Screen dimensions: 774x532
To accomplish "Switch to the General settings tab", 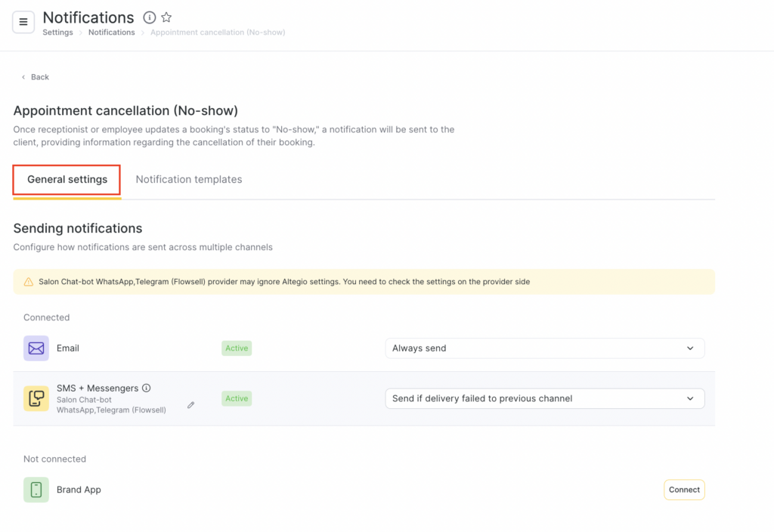I will coord(67,180).
